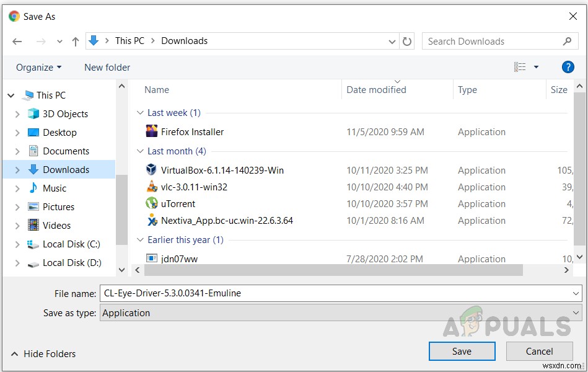Collapse the Last month group

tap(140, 151)
